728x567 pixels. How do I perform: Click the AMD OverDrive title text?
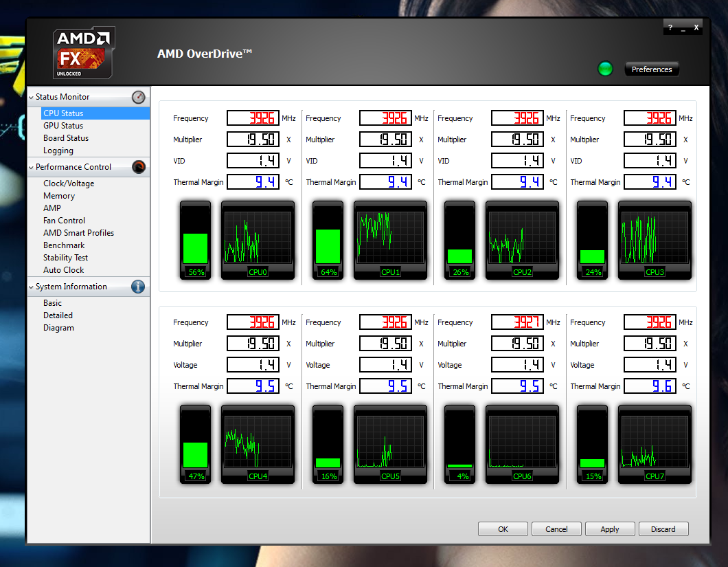pos(204,54)
